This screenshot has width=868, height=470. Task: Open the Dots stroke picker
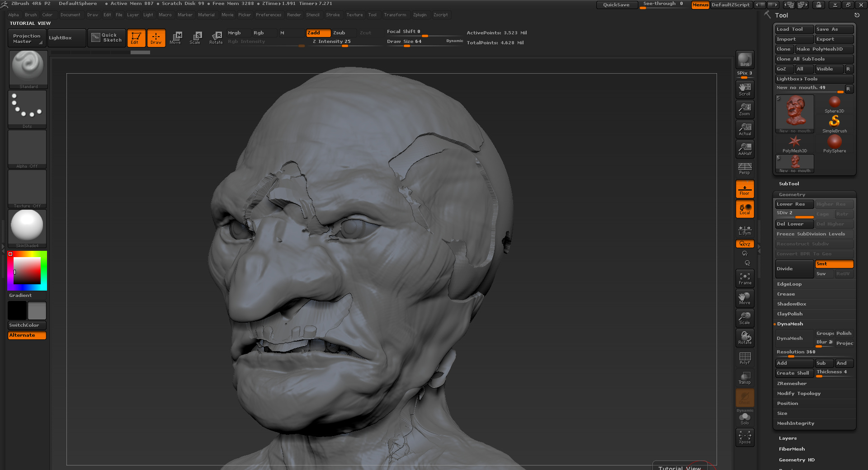click(x=27, y=109)
